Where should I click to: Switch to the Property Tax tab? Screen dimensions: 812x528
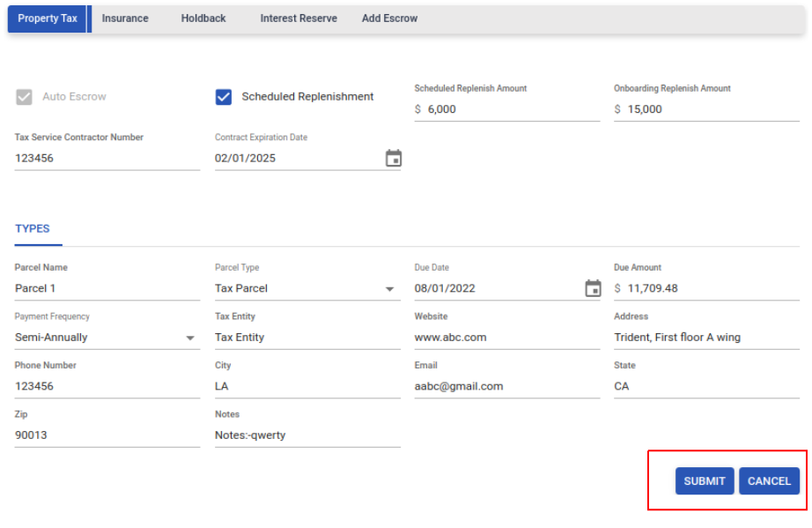point(48,19)
